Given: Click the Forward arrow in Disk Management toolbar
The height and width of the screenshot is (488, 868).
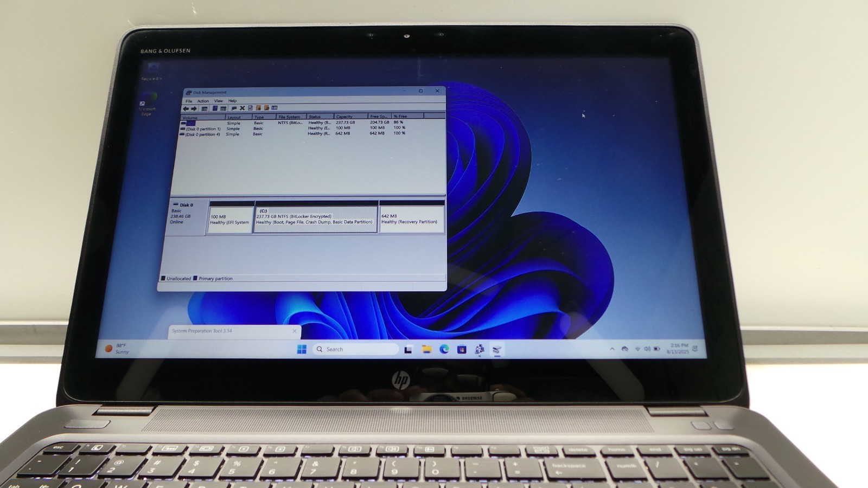Looking at the screenshot, I should (194, 108).
